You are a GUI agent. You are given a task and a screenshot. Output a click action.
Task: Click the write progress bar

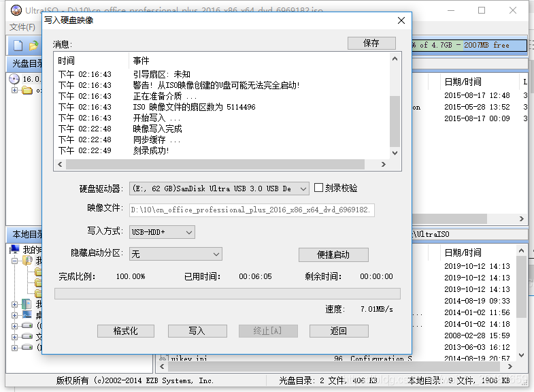[227, 293]
